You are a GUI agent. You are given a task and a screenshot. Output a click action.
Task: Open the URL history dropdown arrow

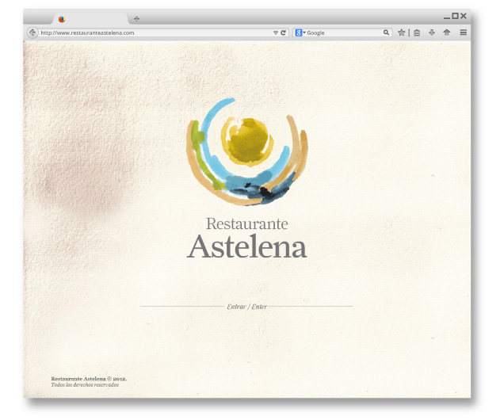point(276,32)
